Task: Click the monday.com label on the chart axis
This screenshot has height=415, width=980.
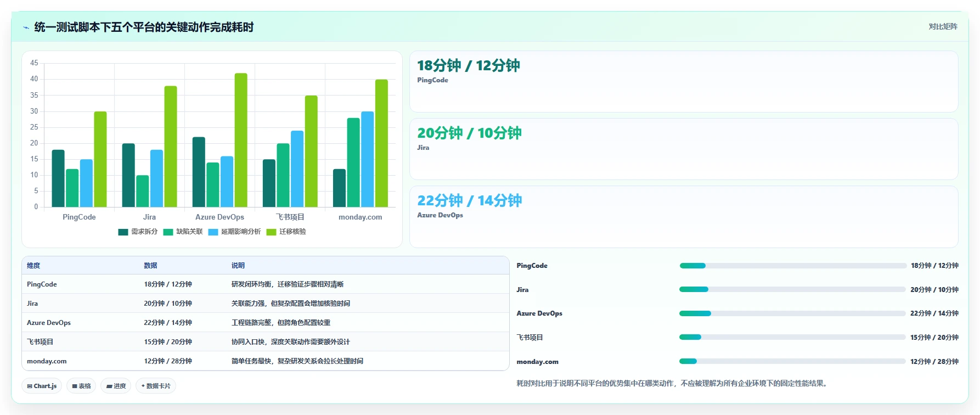Action: (x=360, y=217)
